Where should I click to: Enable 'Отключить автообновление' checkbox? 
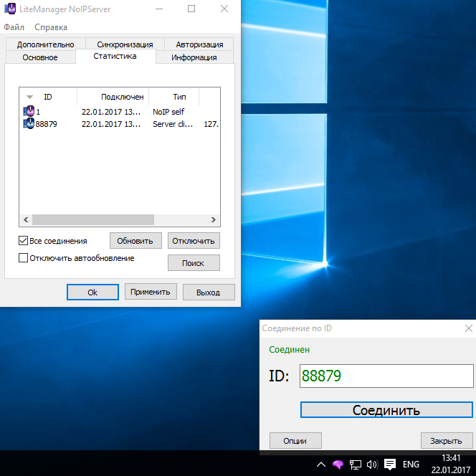24,258
